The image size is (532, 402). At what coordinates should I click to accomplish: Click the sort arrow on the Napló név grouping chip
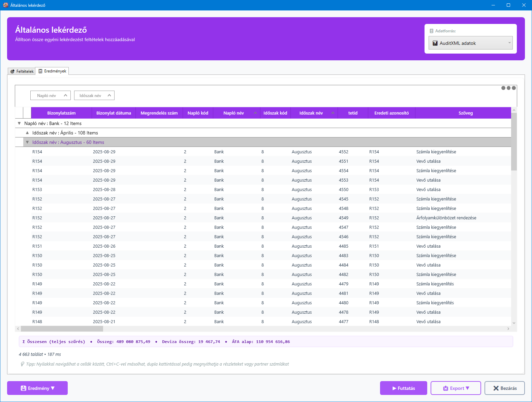tap(65, 96)
